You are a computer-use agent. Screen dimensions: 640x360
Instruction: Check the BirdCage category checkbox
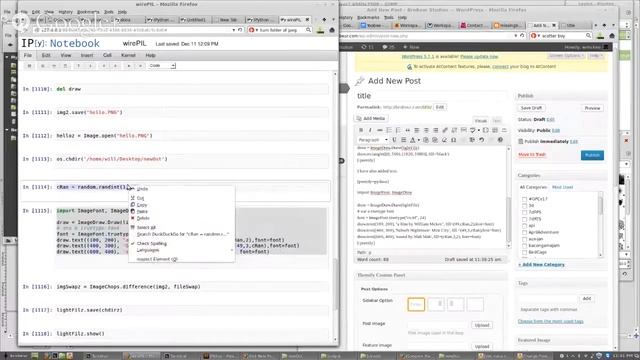point(524,252)
